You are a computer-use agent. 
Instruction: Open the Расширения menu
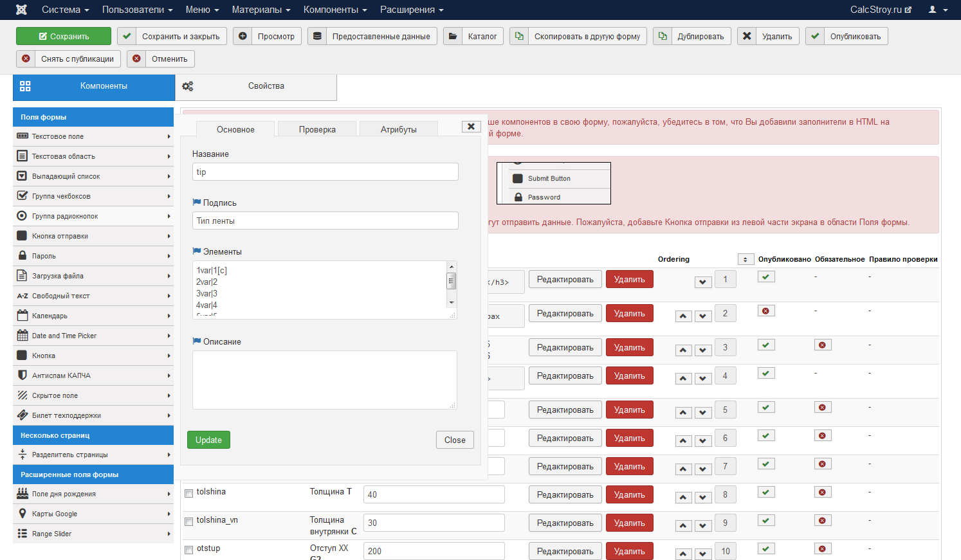412,10
